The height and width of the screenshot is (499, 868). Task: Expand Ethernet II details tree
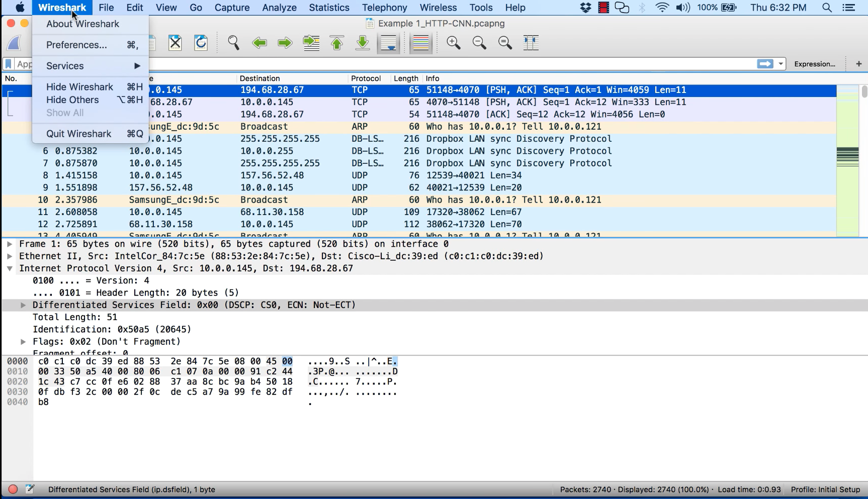coord(10,256)
